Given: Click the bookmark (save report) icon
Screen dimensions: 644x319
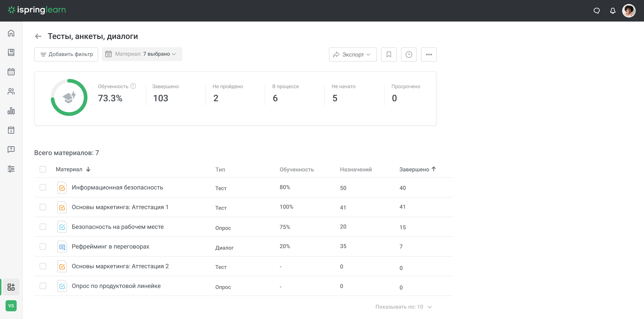Looking at the screenshot, I should point(389,54).
